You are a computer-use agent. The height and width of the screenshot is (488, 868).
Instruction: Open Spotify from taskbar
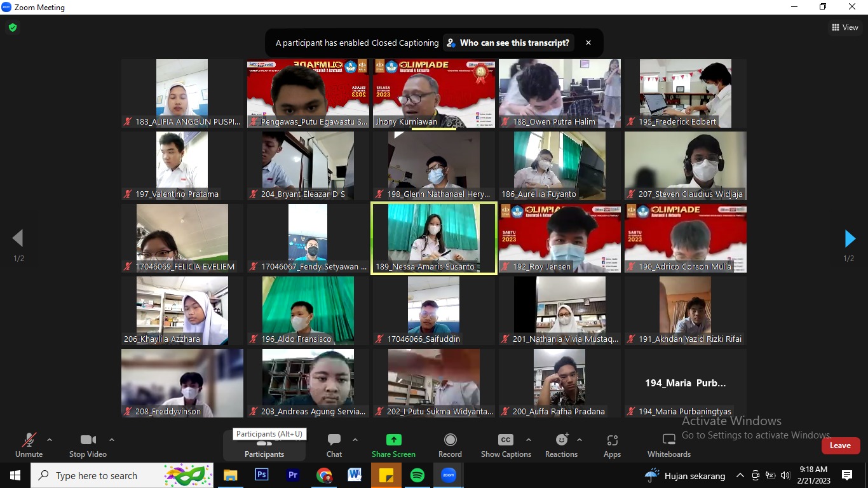pos(417,475)
